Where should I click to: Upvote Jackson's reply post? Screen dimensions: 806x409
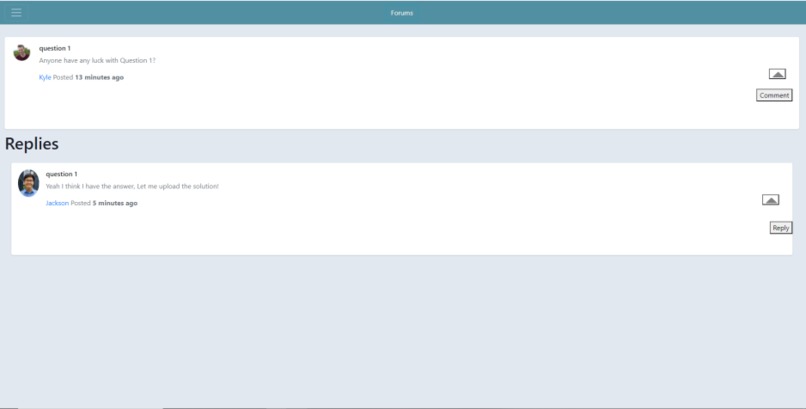(x=770, y=200)
